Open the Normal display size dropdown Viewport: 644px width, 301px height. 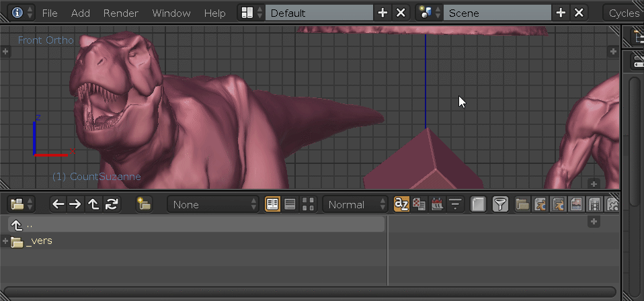coord(355,204)
